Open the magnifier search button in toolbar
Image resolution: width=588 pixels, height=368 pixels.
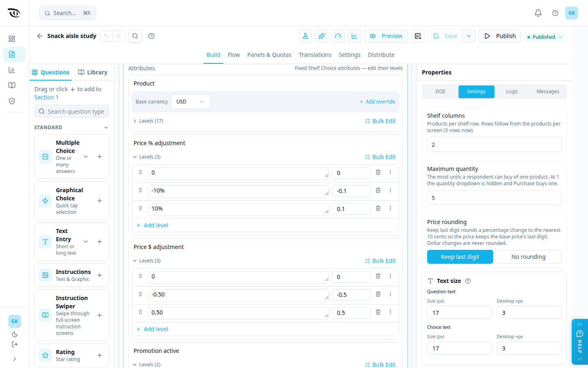coord(135,36)
